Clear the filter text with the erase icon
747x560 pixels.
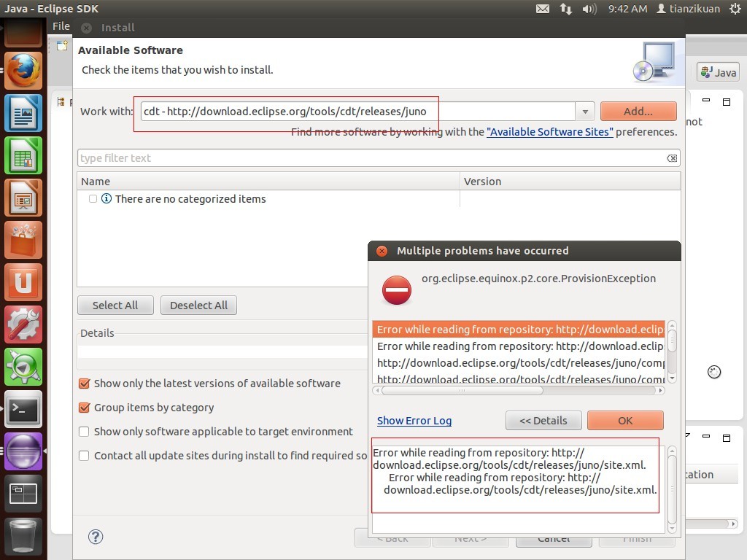coord(672,158)
